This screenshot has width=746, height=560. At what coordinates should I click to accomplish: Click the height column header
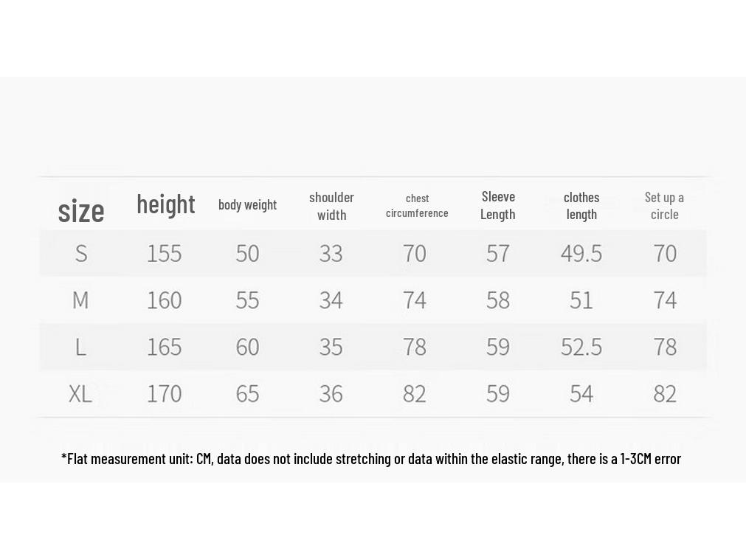165,204
